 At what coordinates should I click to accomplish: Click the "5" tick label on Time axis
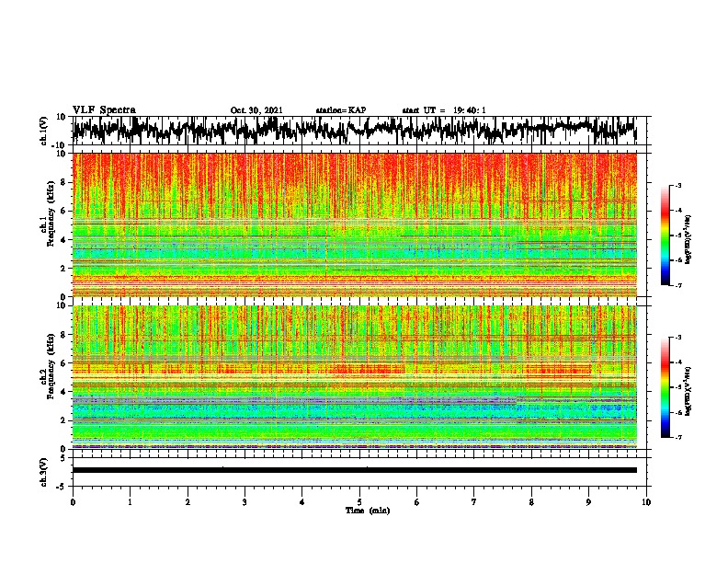(359, 502)
